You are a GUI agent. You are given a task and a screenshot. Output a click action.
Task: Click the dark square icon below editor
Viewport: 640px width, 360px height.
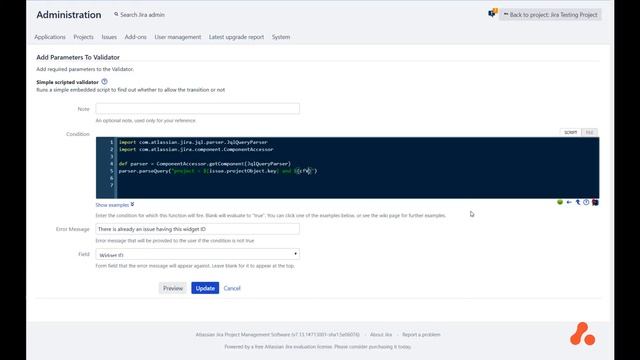pyautogui.click(x=596, y=202)
